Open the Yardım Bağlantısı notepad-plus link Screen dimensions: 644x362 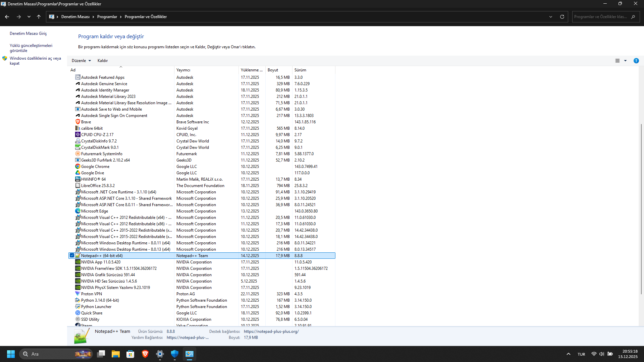point(187,338)
